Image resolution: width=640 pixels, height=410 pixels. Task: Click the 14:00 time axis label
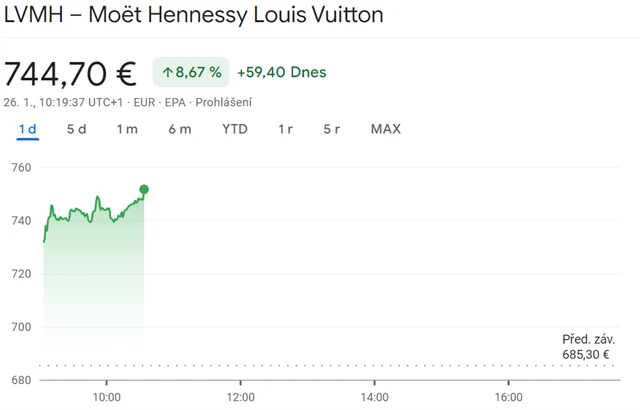[374, 396]
